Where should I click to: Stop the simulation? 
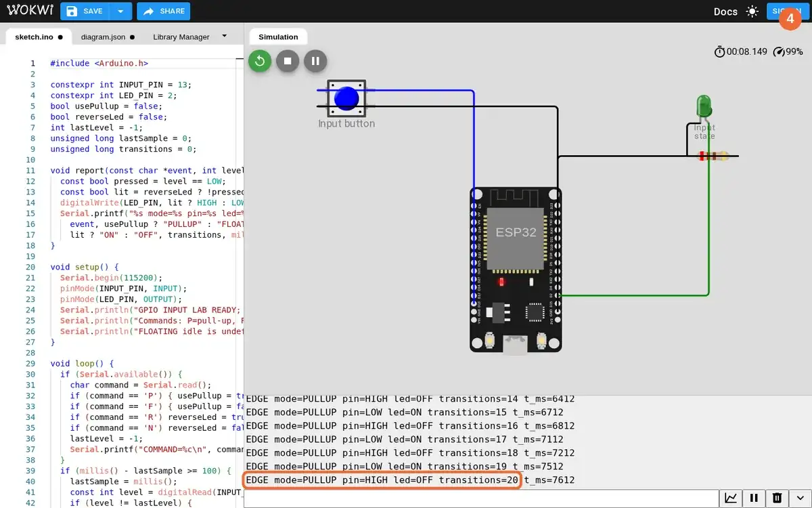[288, 61]
